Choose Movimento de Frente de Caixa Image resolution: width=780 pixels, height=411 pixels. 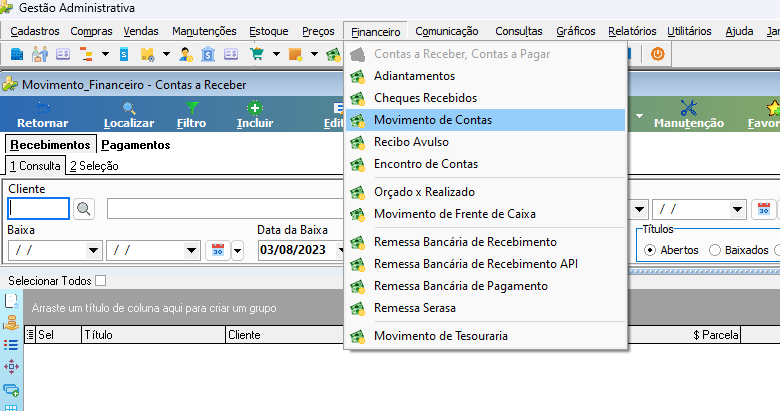pyautogui.click(x=486, y=214)
